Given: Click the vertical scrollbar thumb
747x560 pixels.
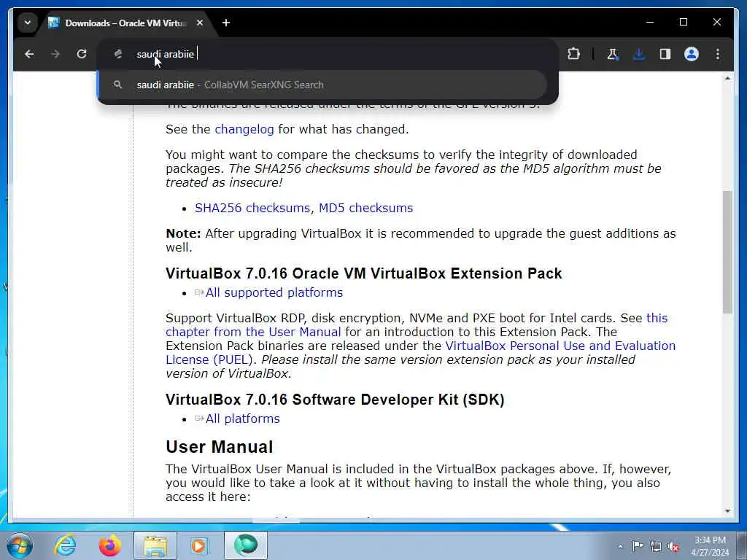Looking at the screenshot, I should [x=727, y=252].
